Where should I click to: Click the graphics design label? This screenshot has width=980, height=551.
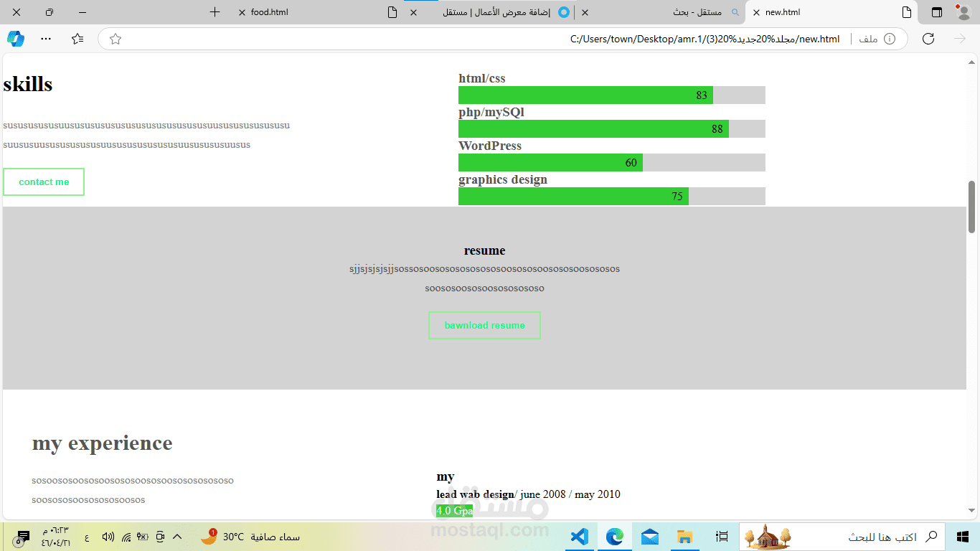[x=503, y=179]
